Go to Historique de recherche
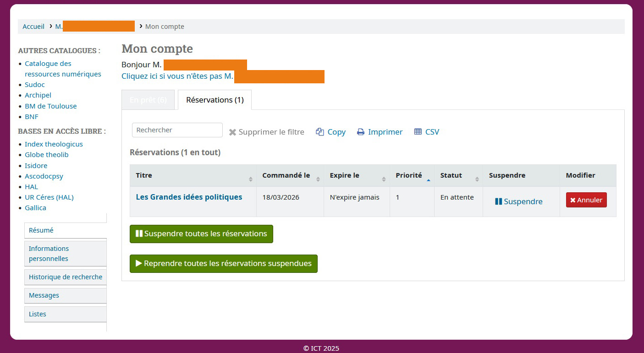Screen dimensions: 644x353 65,277
